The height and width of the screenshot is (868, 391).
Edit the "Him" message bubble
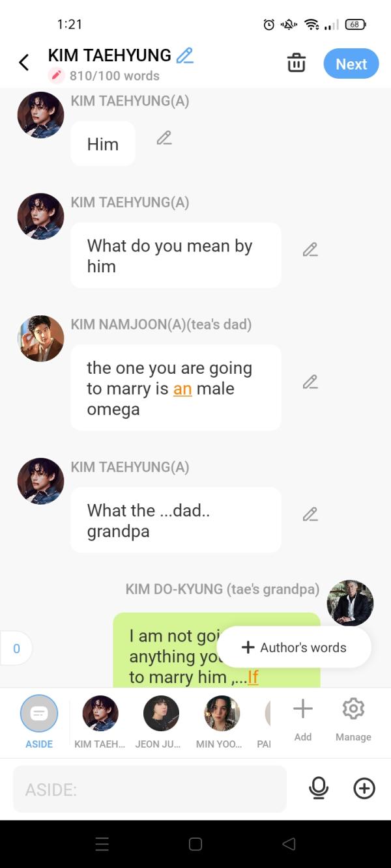[x=164, y=138]
